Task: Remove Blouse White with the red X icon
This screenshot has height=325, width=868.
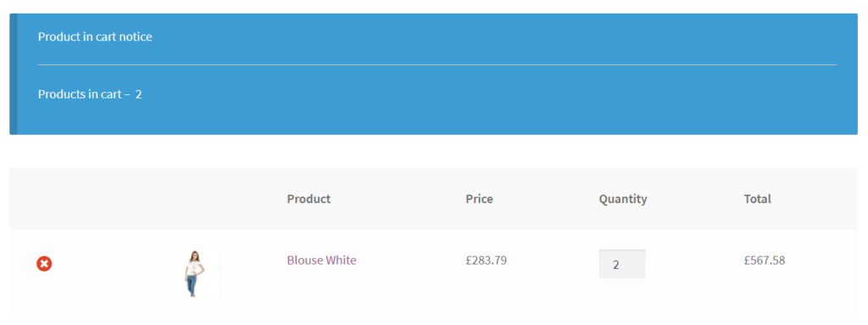Action: pos(44,264)
